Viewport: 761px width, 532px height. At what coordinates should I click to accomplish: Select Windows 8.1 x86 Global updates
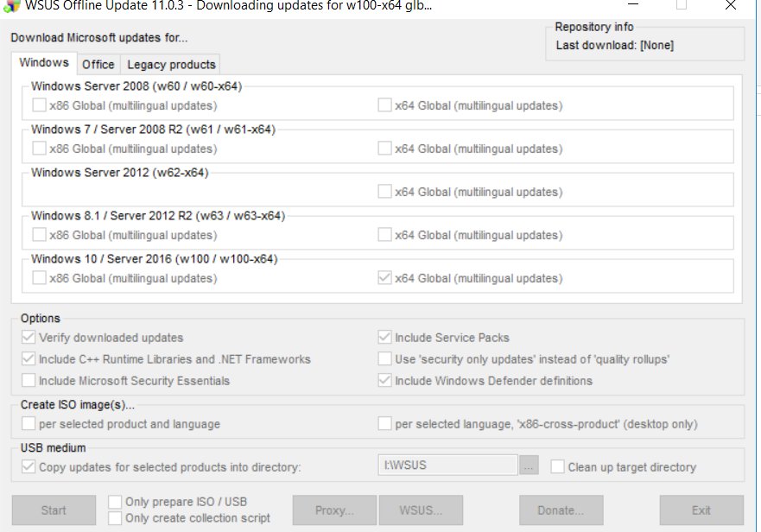click(39, 234)
